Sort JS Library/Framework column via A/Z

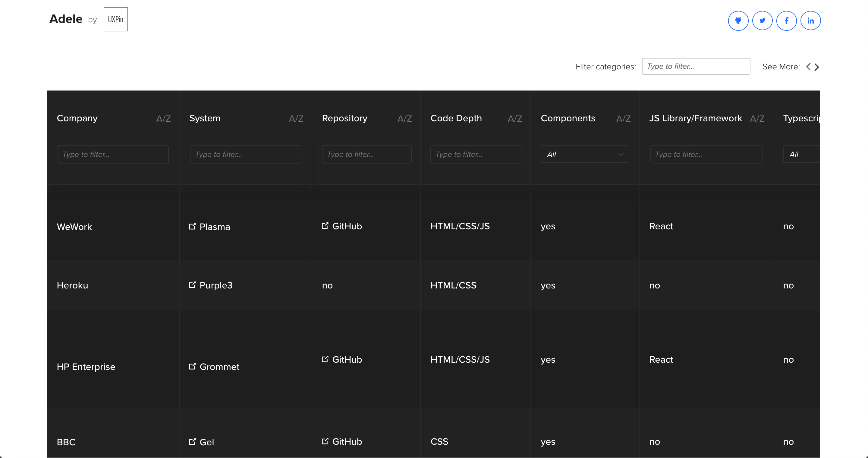(x=757, y=119)
